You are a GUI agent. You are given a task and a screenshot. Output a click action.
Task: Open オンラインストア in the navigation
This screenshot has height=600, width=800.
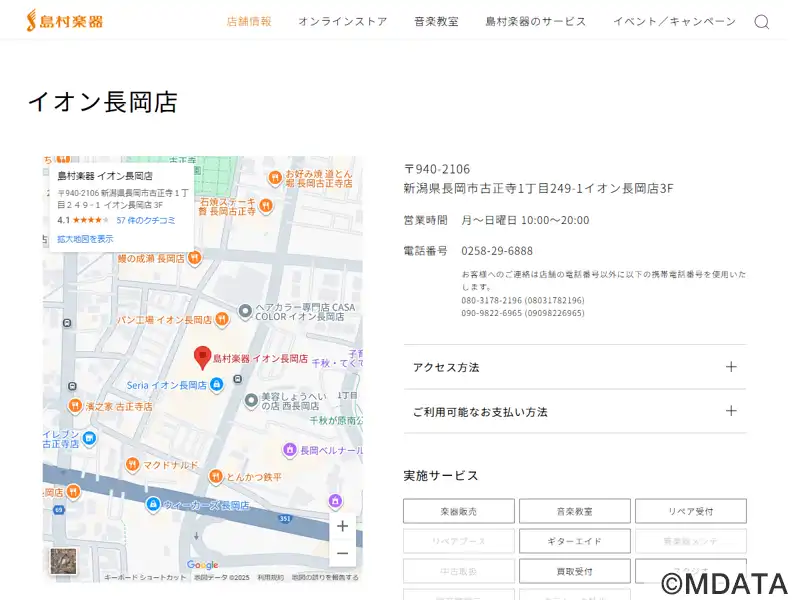(342, 21)
